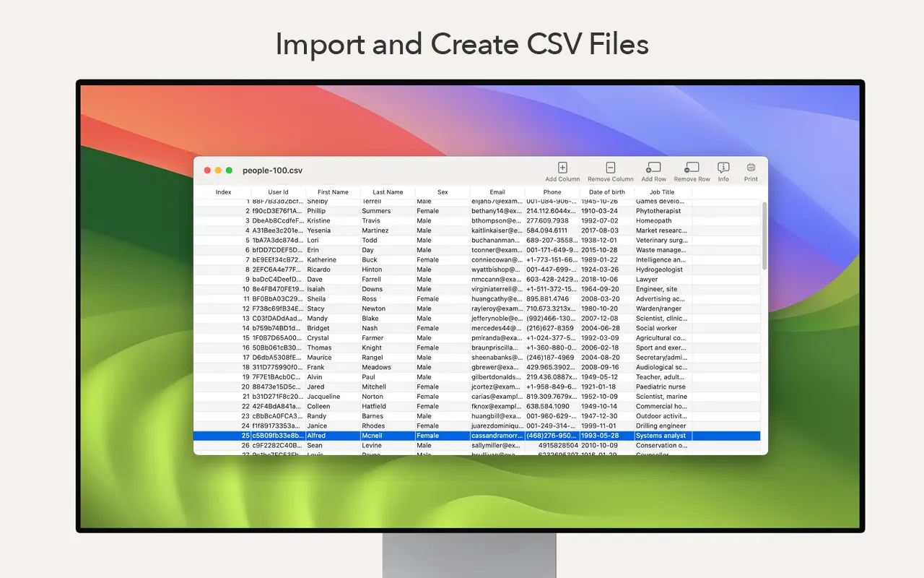Click the Sex column header
The height and width of the screenshot is (578, 924).
(443, 191)
